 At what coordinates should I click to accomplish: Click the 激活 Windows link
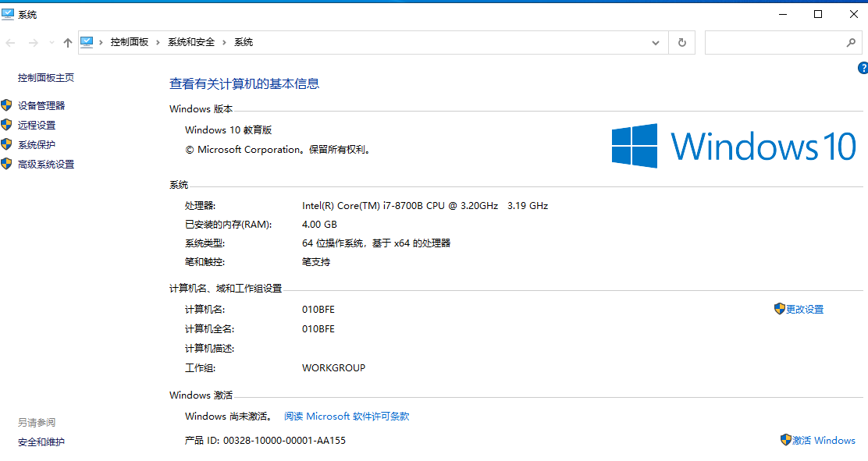(x=824, y=441)
